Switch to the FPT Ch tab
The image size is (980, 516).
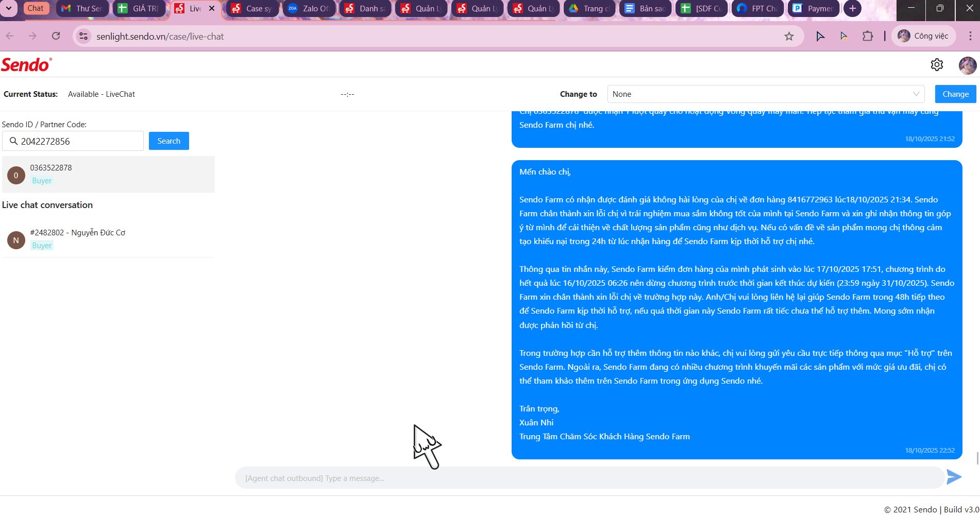[x=758, y=8]
